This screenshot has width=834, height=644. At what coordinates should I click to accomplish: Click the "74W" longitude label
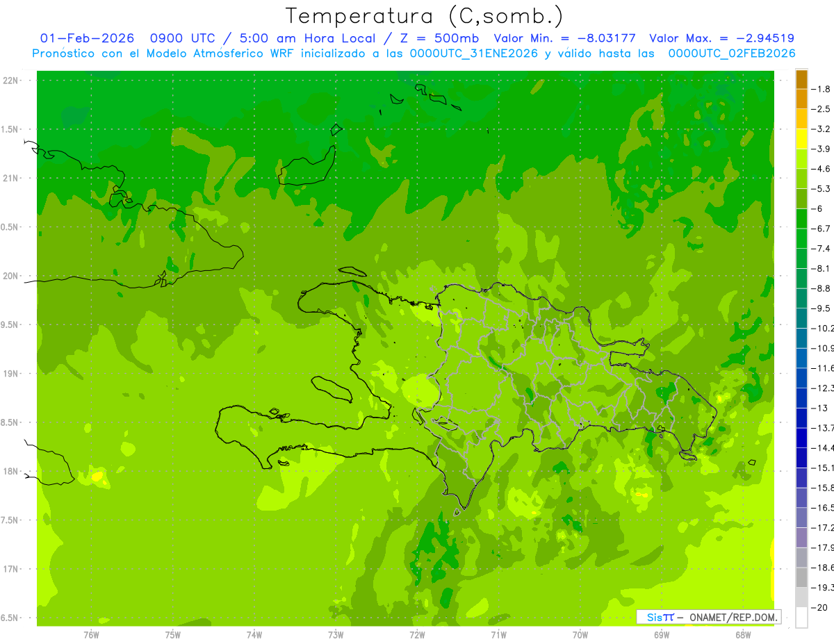coord(254,634)
